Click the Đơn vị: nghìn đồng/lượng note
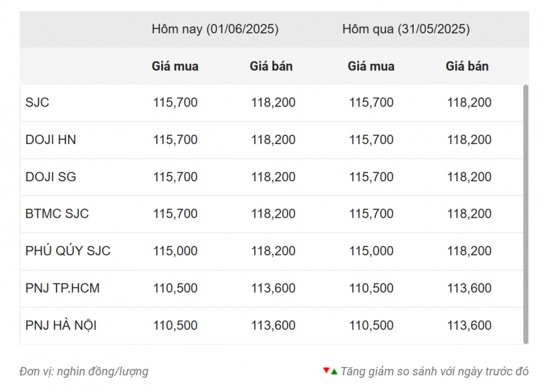Image resolution: width=541 pixels, height=392 pixels. coord(84,371)
